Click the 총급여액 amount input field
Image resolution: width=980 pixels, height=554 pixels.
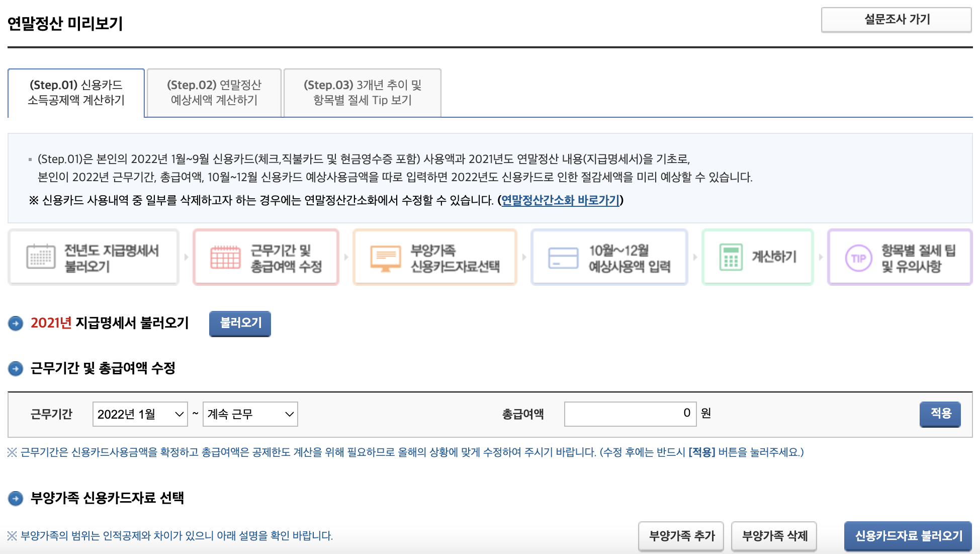click(x=630, y=414)
